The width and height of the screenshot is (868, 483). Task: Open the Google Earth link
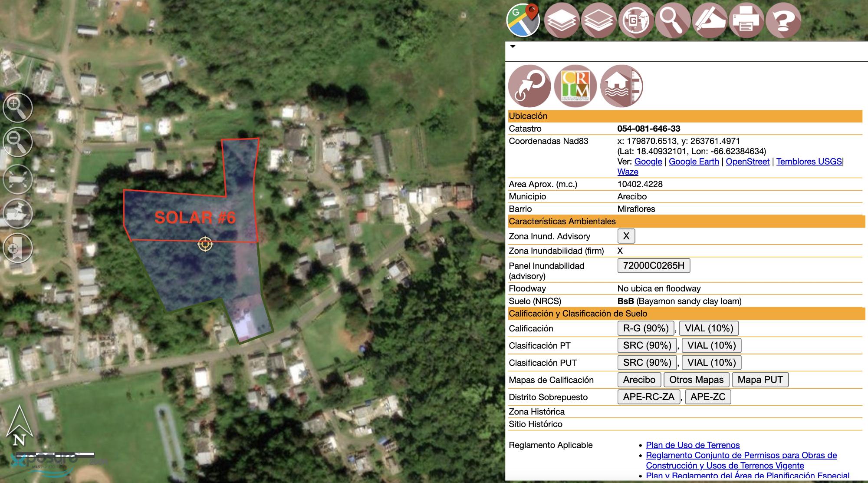click(694, 162)
